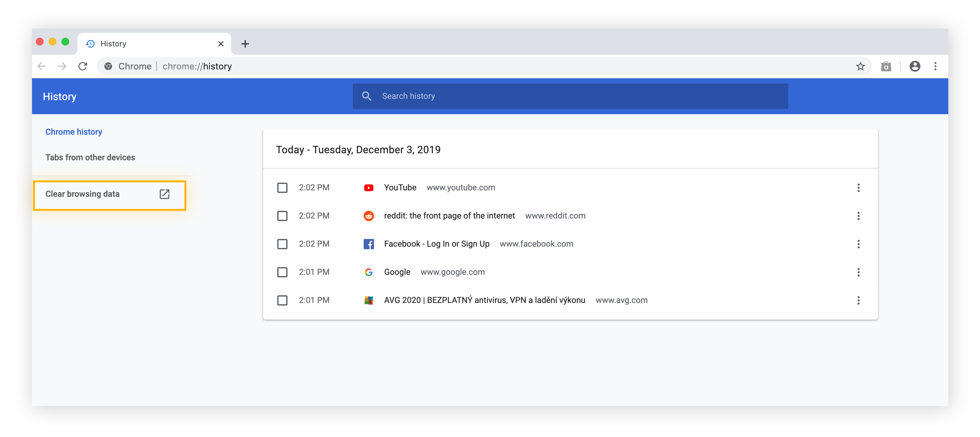The width and height of the screenshot is (980, 437).
Task: Tick the checkbox for the AVG history item
Action: 282,300
